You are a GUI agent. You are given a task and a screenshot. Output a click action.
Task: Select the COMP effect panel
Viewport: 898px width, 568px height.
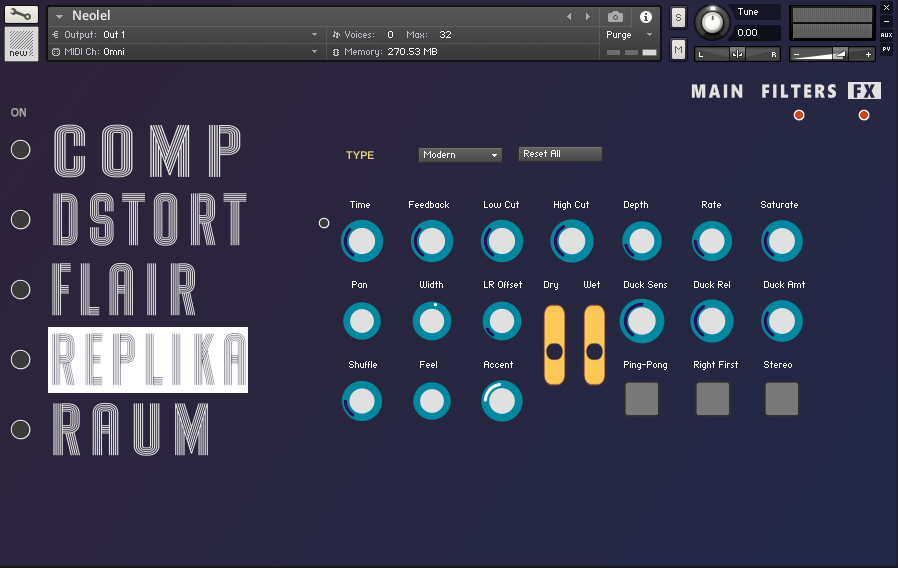(x=148, y=151)
